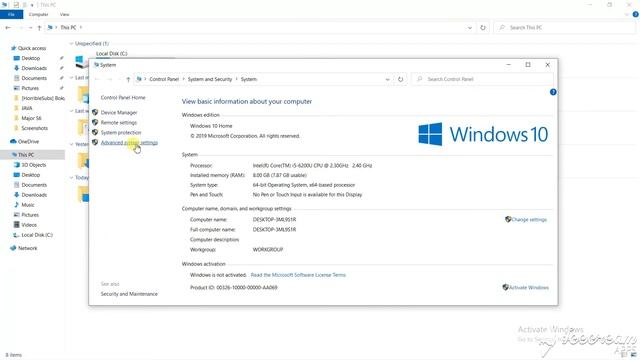The image size is (640, 360).
Task: Select Desktop under Quick access
Action: coord(31,58)
